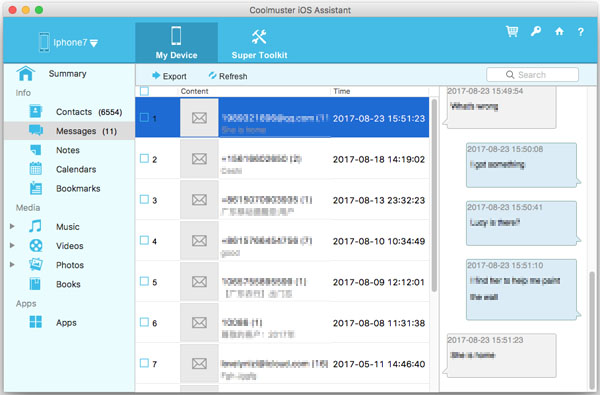The height and width of the screenshot is (395, 600).
Task: Click the message list vertical scrollbar
Action: coord(434,195)
